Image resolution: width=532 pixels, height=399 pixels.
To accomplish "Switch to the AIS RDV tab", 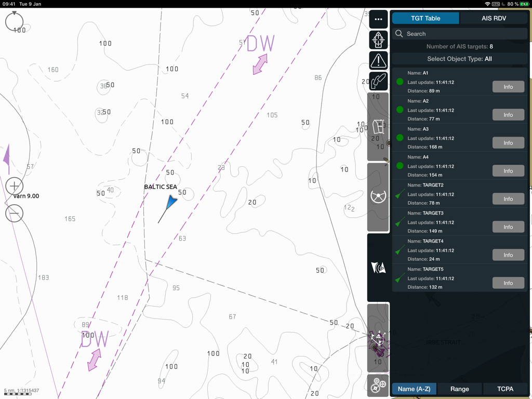I will 495,18.
